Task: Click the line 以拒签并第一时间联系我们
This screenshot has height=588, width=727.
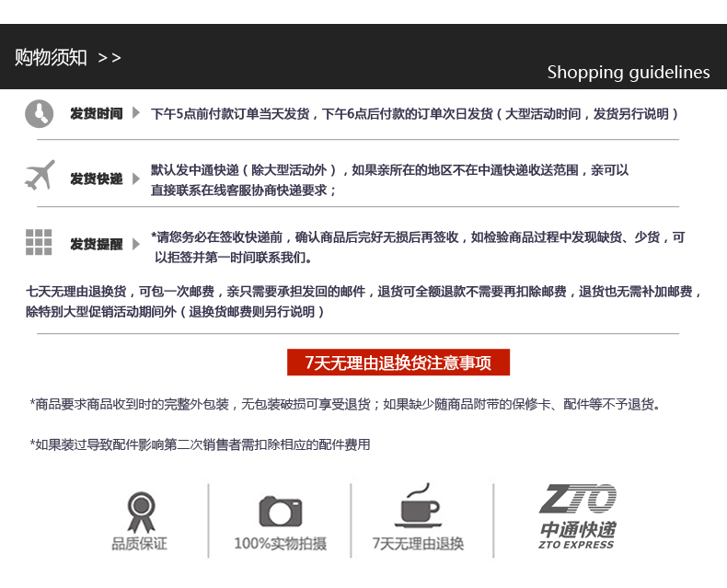Action: [x=233, y=257]
